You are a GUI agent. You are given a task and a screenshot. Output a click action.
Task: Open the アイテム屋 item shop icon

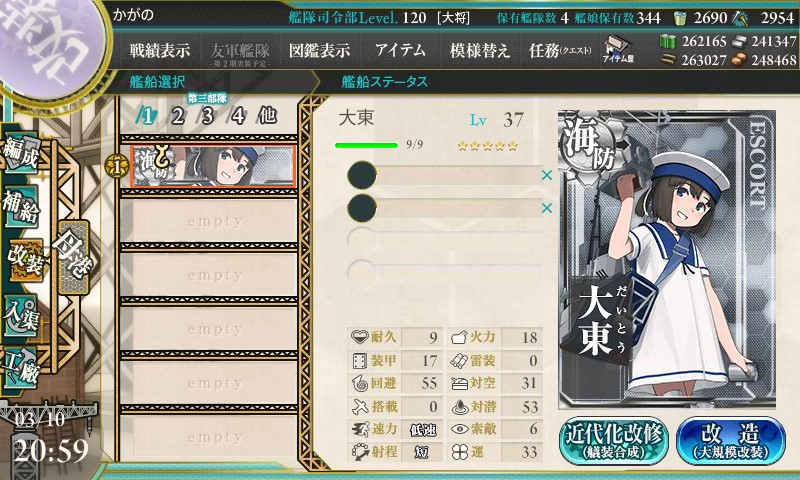coord(618,50)
